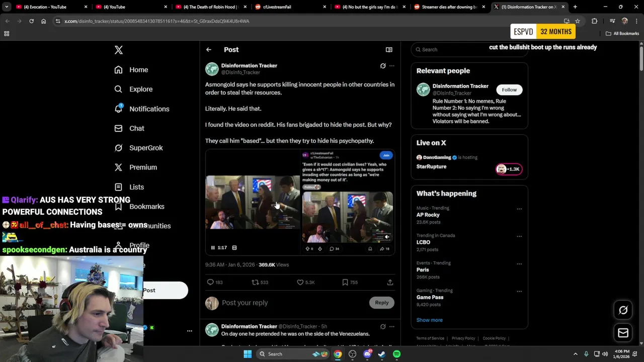Screen dimensions: 644x362
Task: Open more options on reply post 5h
Action: [x=392, y=327]
